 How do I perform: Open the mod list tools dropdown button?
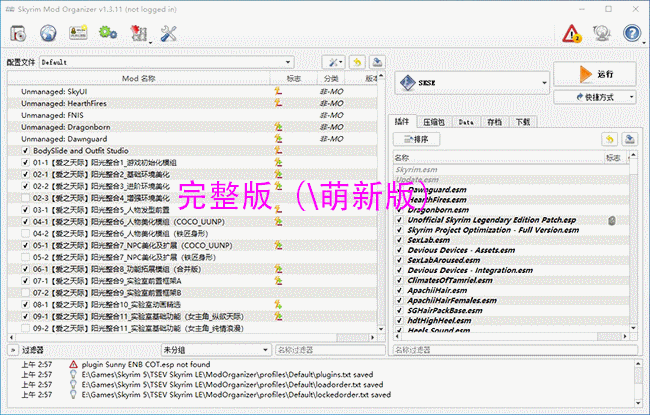pyautogui.click(x=334, y=62)
